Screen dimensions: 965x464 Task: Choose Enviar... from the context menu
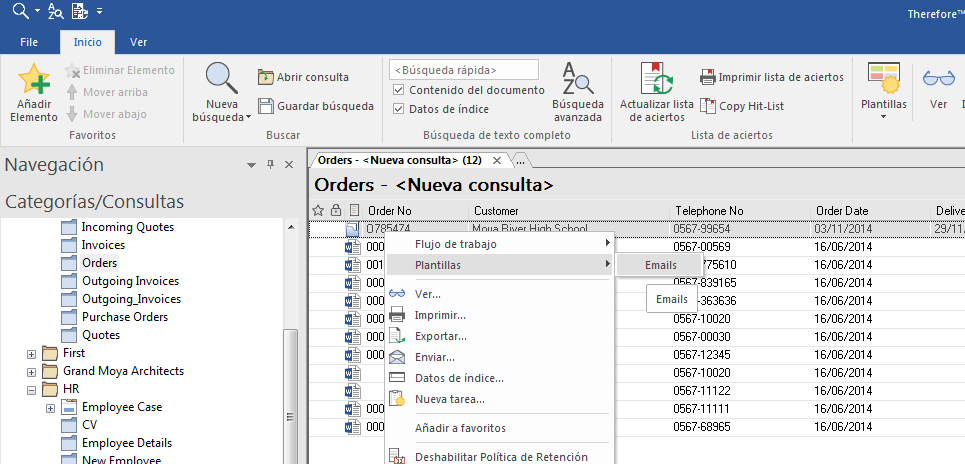[500, 357]
